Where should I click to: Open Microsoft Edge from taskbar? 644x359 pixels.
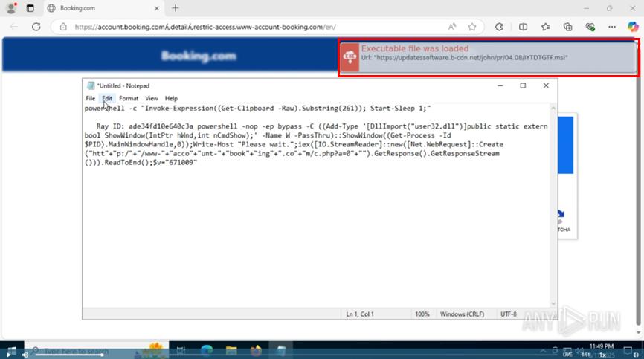(x=207, y=352)
